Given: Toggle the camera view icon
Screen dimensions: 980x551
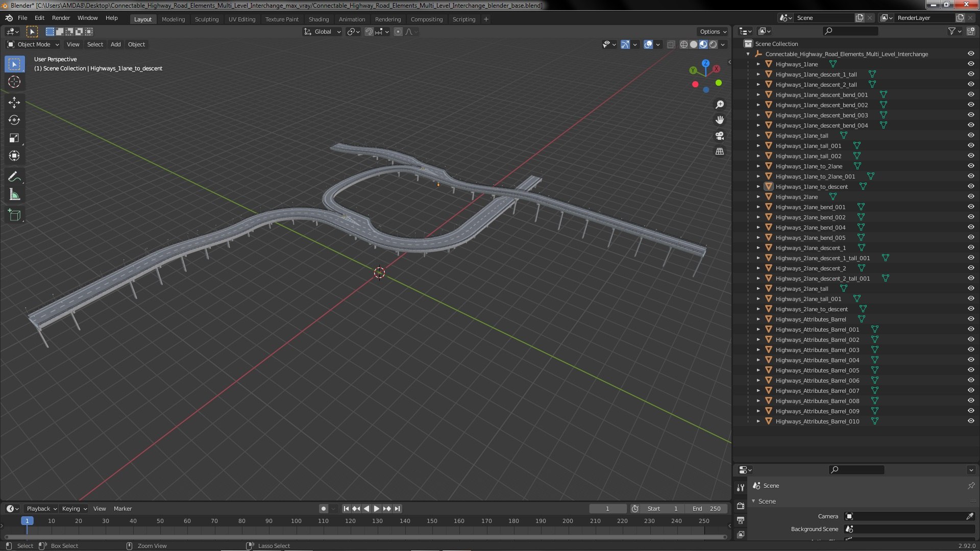Looking at the screenshot, I should [720, 136].
